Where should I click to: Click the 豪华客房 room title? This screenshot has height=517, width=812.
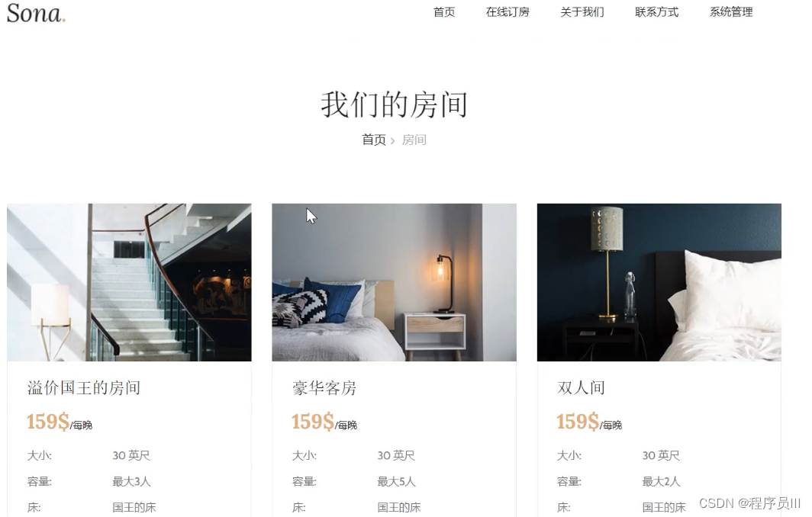click(x=324, y=387)
